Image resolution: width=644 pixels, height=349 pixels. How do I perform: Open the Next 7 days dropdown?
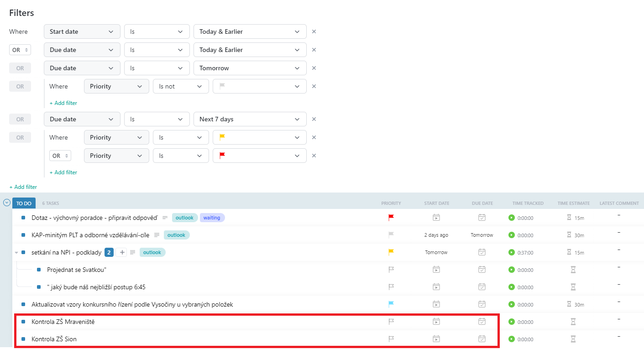pyautogui.click(x=250, y=119)
